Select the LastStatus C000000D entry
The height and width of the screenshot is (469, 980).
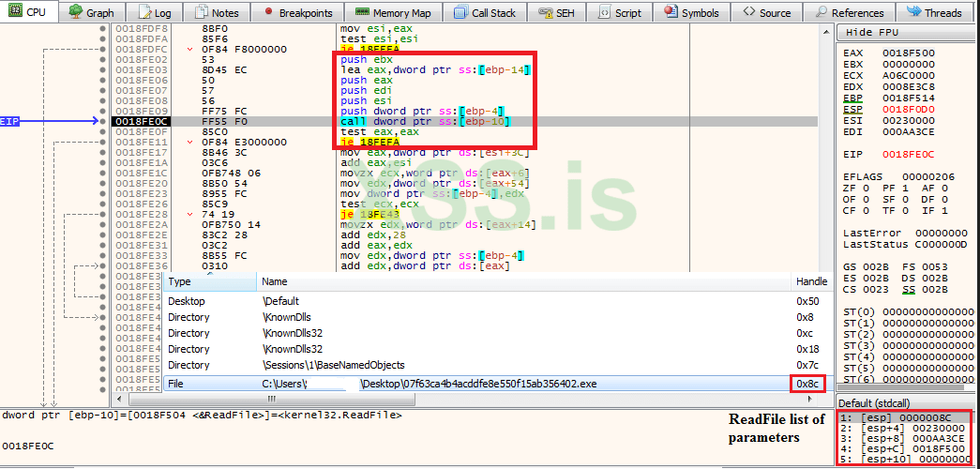tap(905, 244)
